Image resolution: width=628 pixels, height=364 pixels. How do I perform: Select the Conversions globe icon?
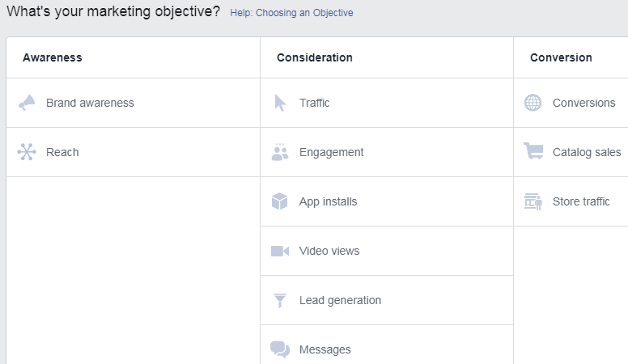[533, 103]
